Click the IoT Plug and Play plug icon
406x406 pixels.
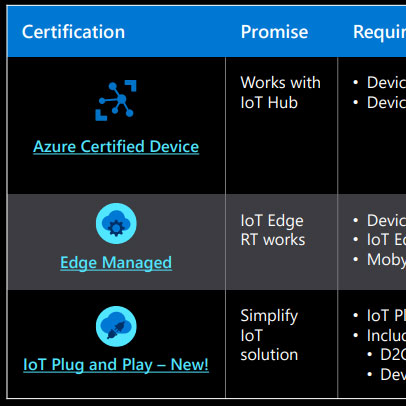click(116, 326)
